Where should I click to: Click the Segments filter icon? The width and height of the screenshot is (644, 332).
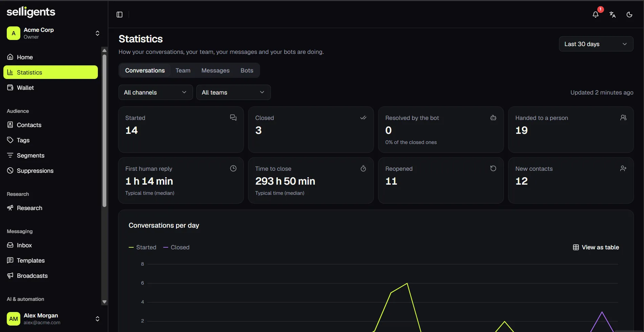coord(10,155)
